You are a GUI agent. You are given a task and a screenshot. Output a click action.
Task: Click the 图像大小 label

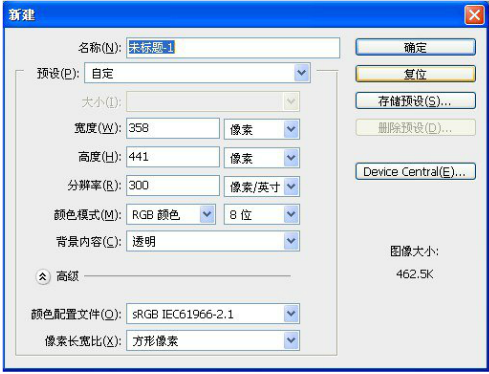coord(415,251)
